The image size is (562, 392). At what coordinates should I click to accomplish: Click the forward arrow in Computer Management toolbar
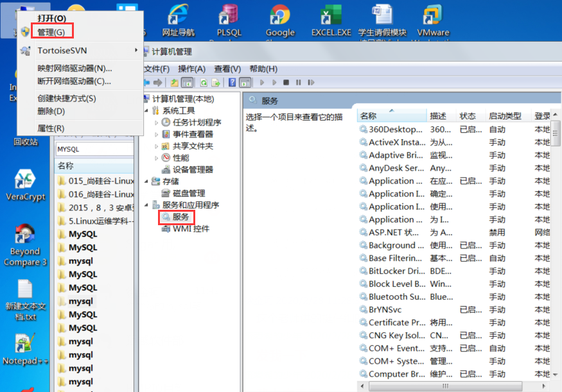(x=158, y=83)
